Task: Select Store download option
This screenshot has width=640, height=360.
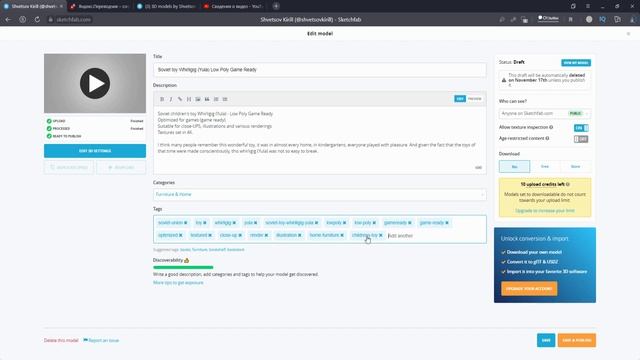Action: pos(576,167)
